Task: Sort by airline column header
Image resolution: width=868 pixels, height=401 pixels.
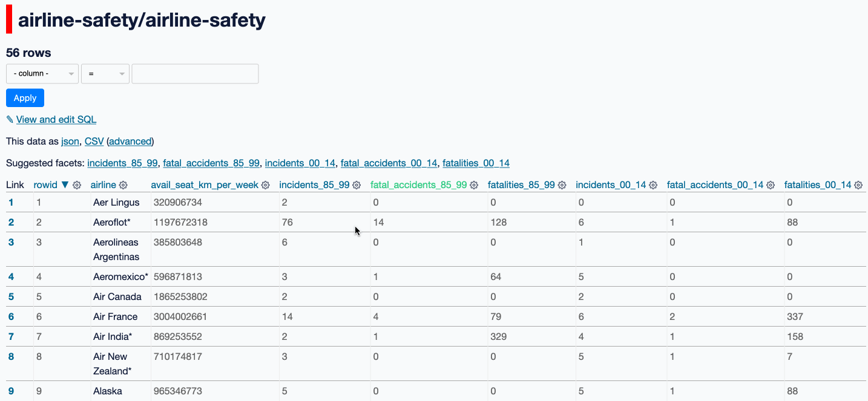Action: [x=104, y=185]
